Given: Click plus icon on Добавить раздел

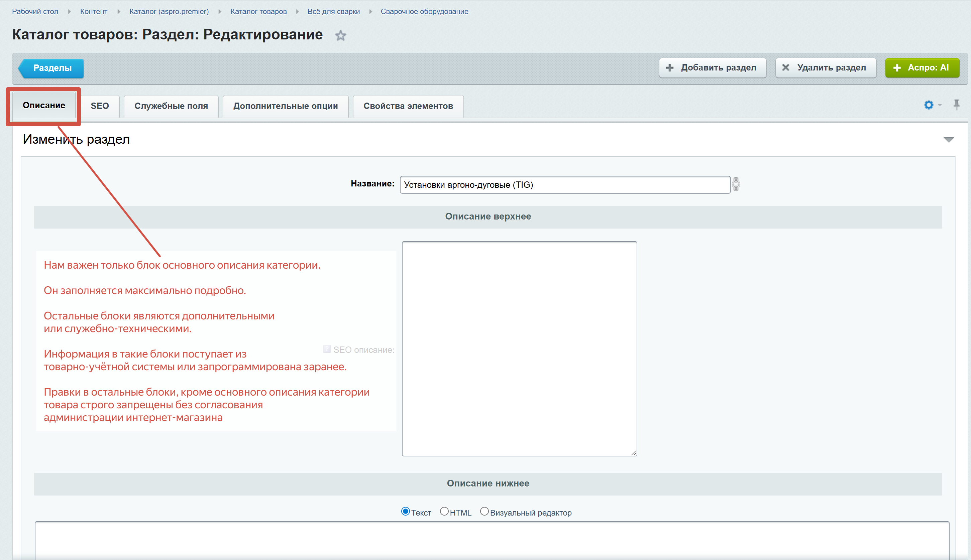Looking at the screenshot, I should (x=670, y=68).
